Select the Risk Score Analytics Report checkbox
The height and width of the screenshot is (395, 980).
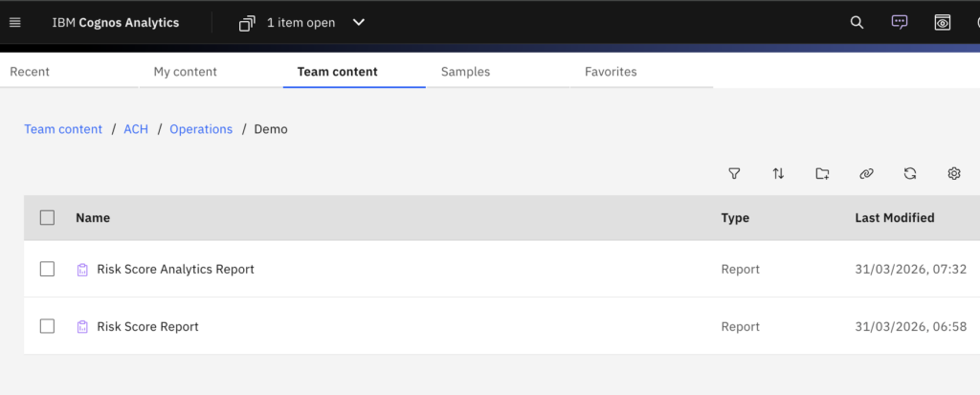click(x=47, y=270)
